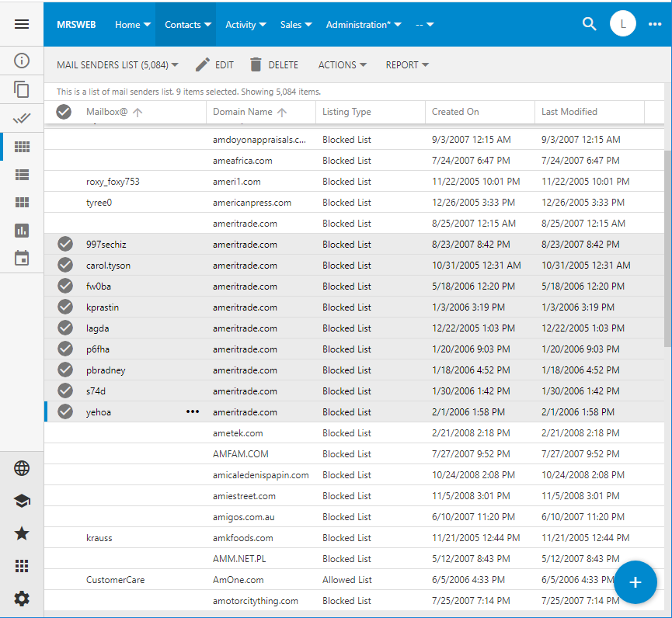Open the bar chart icon in sidebar

click(x=22, y=231)
